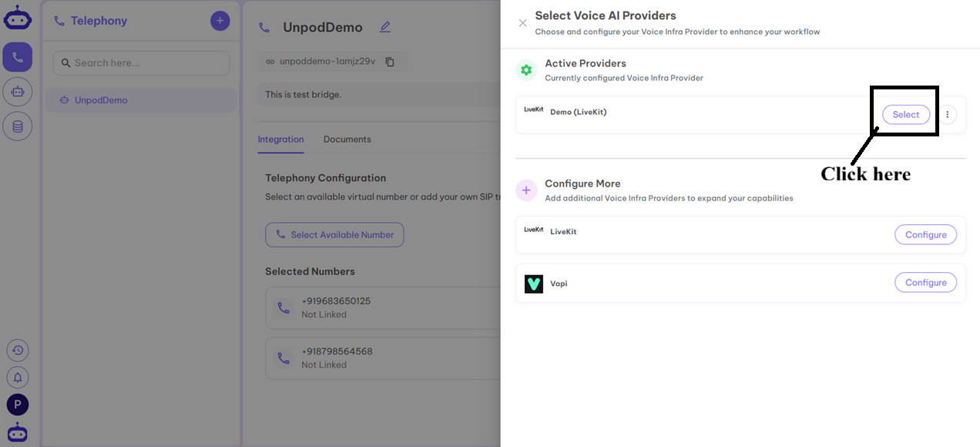Configure the Vapi provider
980x447 pixels.
[925, 282]
